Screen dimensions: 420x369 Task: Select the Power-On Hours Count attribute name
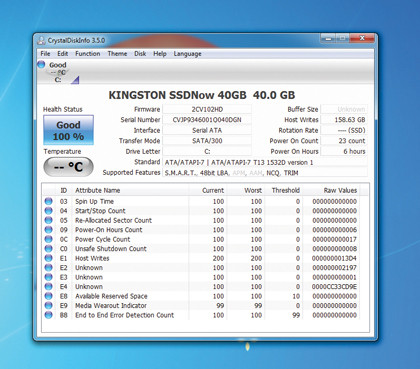pyautogui.click(x=109, y=230)
